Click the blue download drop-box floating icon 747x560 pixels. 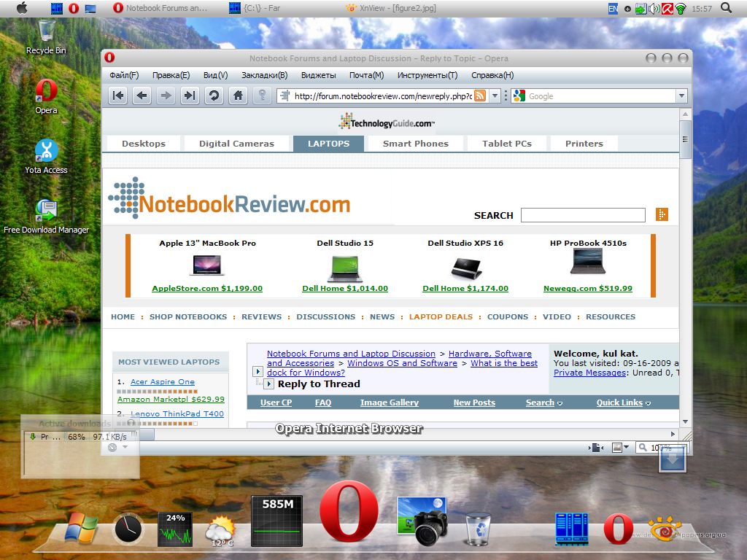(x=672, y=459)
